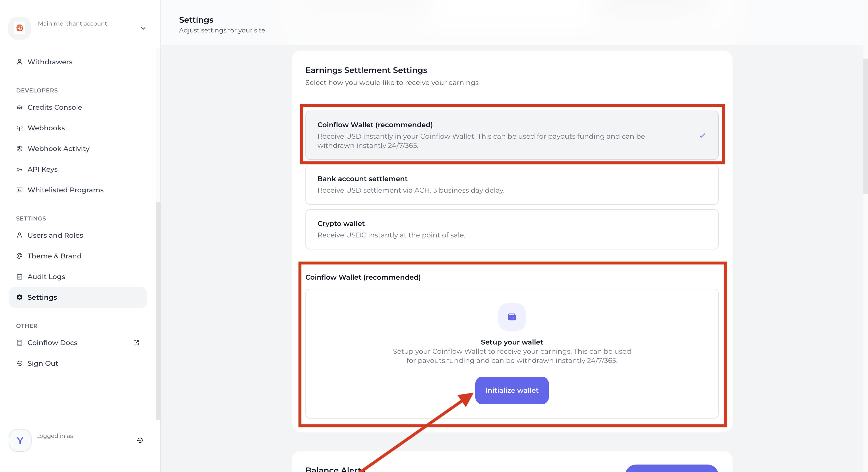This screenshot has height=472, width=868.
Task: Expand the Main merchant account dropdown chevron
Action: 143,28
